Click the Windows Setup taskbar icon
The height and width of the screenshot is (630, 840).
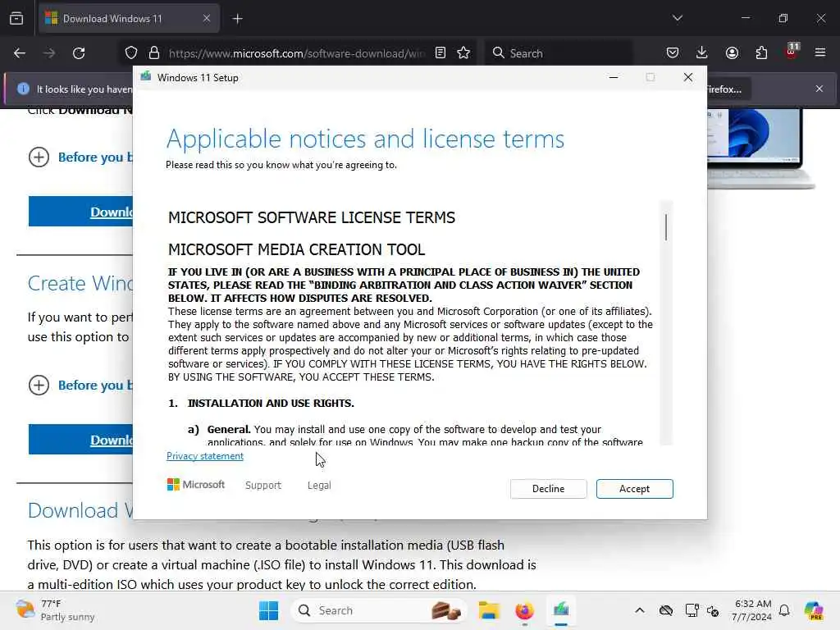tap(561, 609)
